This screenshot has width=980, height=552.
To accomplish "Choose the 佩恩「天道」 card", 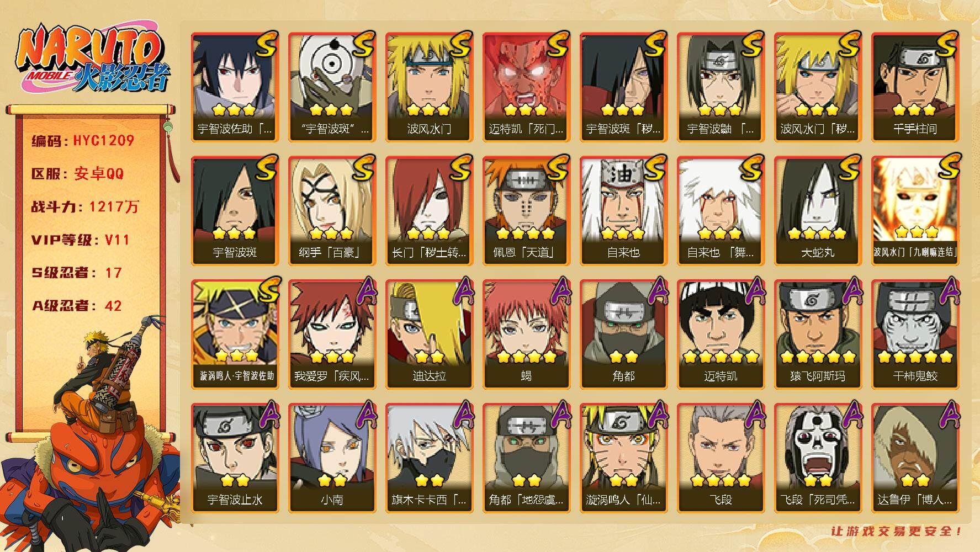I will (x=526, y=210).
